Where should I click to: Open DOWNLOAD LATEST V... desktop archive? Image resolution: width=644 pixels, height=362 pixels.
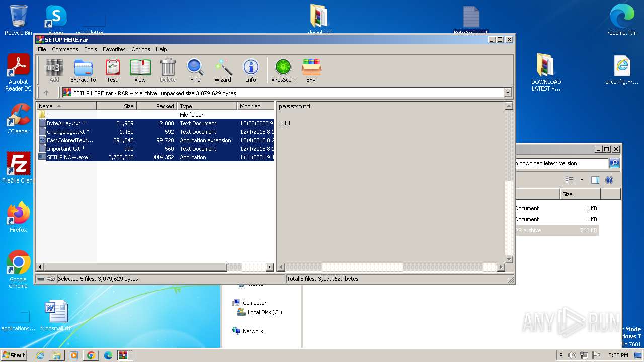(x=546, y=73)
